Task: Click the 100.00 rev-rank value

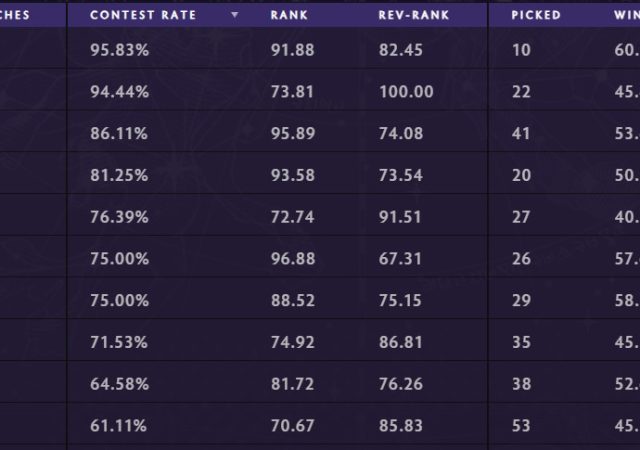Action: tap(406, 92)
